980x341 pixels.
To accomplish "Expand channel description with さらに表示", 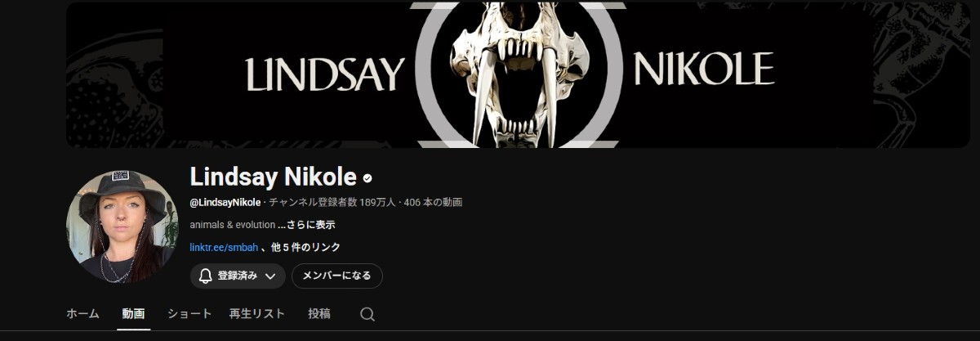I will [306, 225].
